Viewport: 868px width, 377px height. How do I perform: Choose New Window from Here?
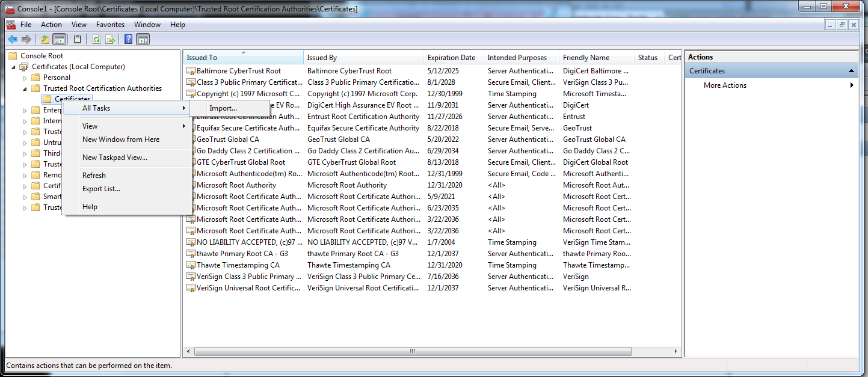tap(126, 139)
